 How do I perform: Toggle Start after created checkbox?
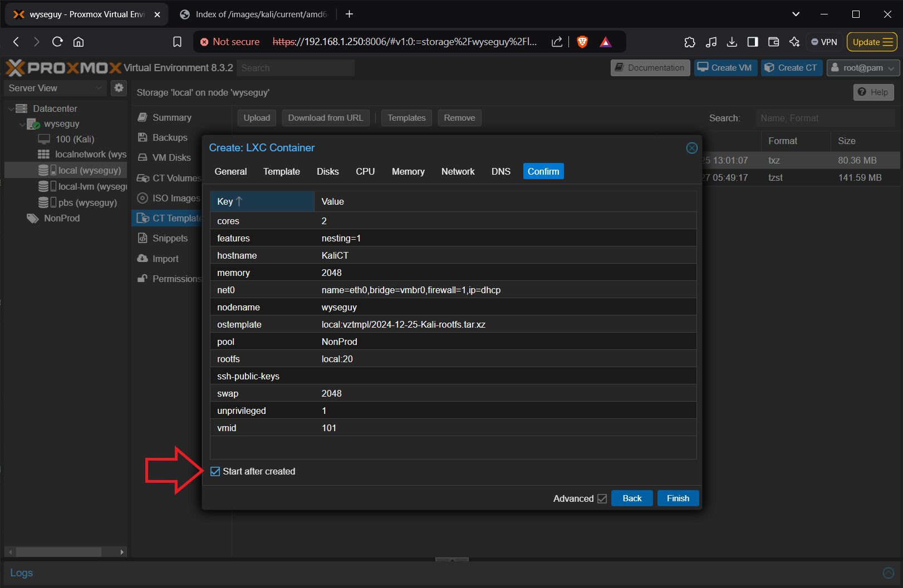pos(215,472)
